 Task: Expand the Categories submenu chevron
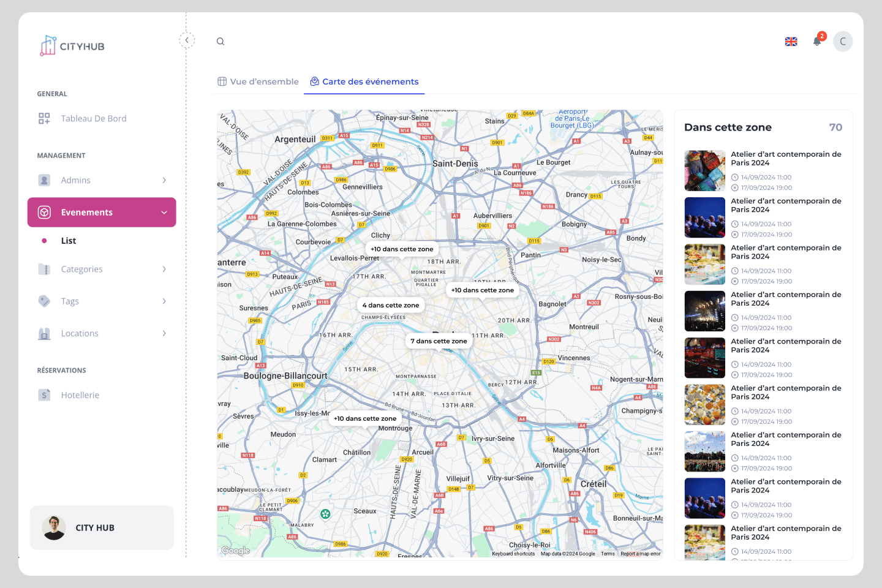click(x=164, y=269)
